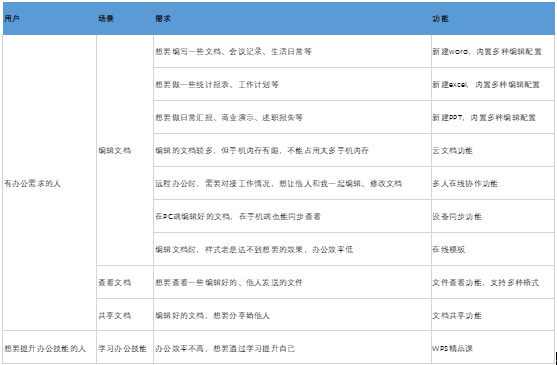Select the 想要提升办公技能的人 cell

tap(49, 348)
